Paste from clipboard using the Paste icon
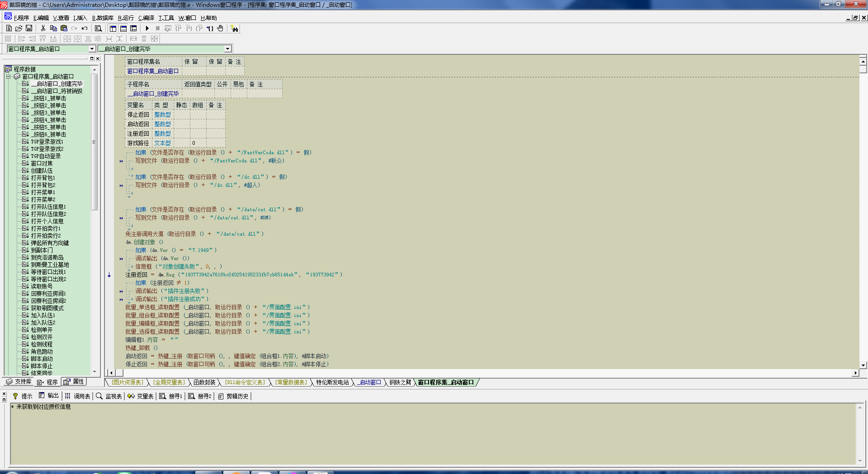Image resolution: width=868 pixels, height=474 pixels. tap(64, 28)
